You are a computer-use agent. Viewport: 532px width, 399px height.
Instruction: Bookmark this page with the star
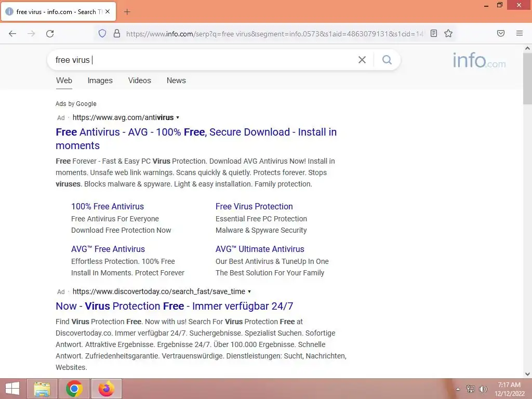coord(448,33)
